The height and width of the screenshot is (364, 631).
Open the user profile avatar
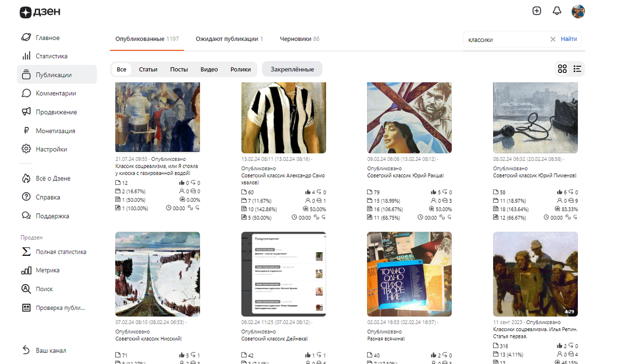click(x=578, y=11)
